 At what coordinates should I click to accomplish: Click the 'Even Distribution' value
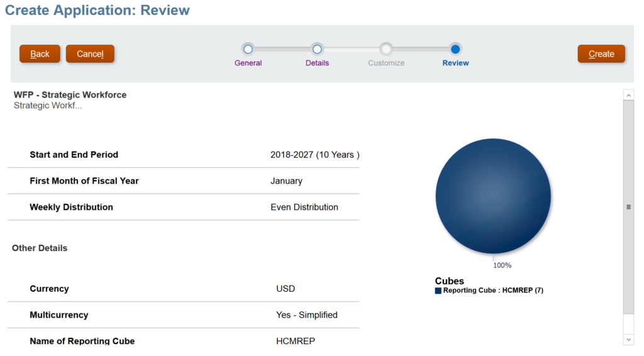(304, 208)
